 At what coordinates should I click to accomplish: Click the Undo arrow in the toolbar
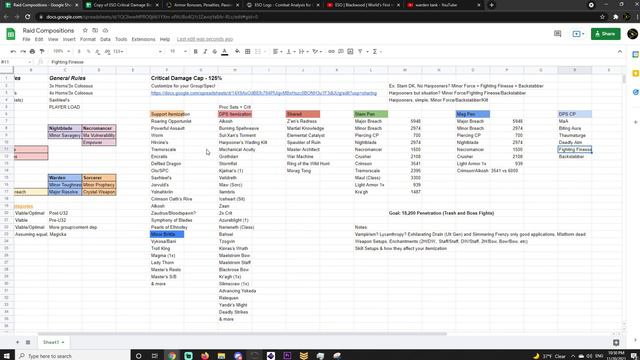(13, 51)
